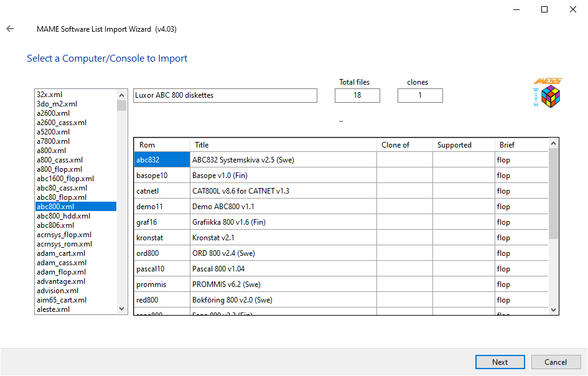
Task: Click the clones count box
Action: click(x=420, y=95)
